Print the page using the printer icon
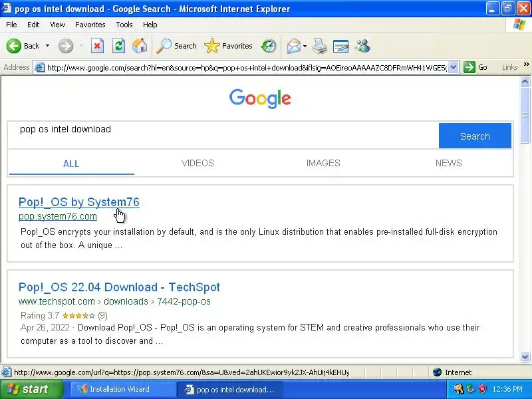Viewport: 532px width, 399px height. point(320,46)
